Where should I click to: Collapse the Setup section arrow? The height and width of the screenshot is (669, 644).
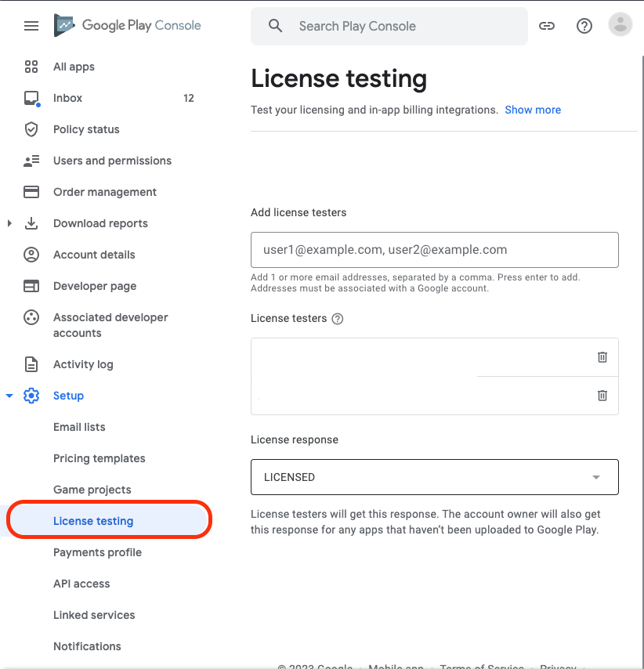(x=9, y=396)
